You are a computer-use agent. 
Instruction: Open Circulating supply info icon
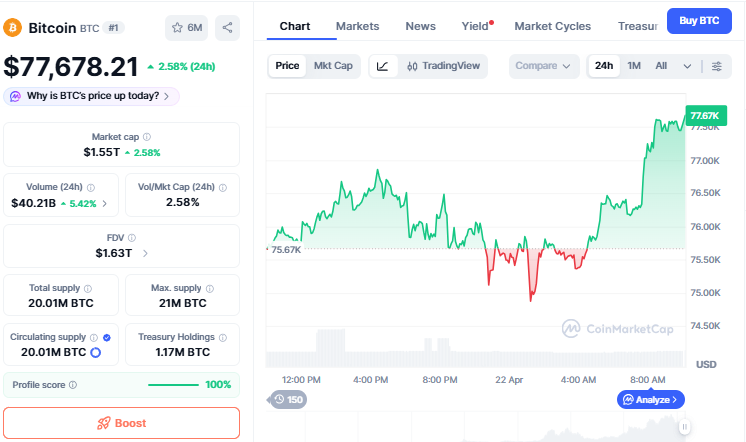coord(94,337)
